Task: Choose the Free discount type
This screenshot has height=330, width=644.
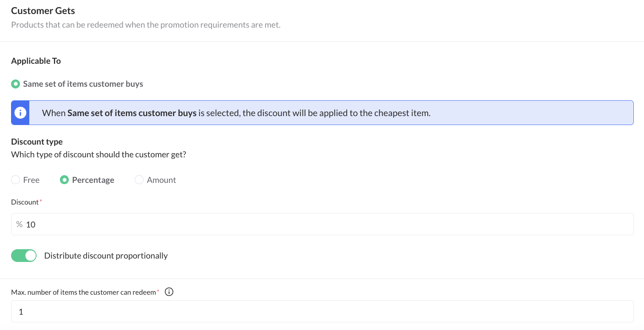Action: coord(16,180)
